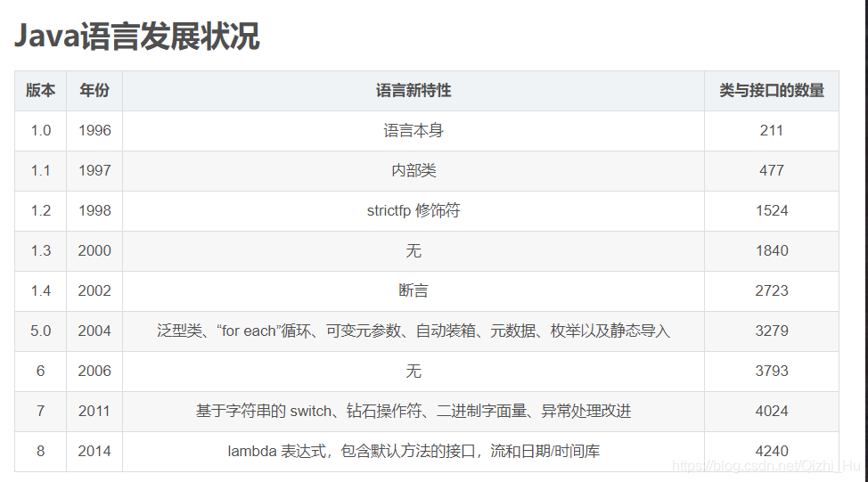Click the count cell '477'
868x482 pixels.
772,170
